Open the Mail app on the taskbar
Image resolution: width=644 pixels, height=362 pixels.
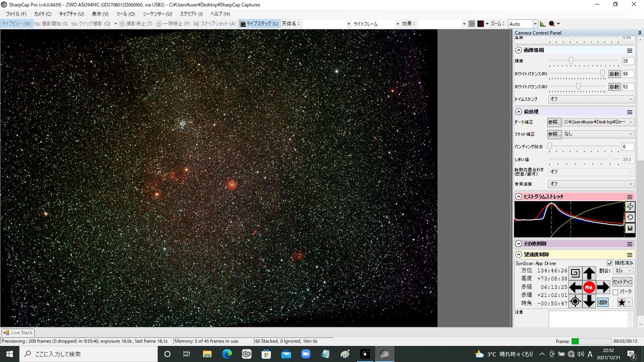tap(286, 354)
